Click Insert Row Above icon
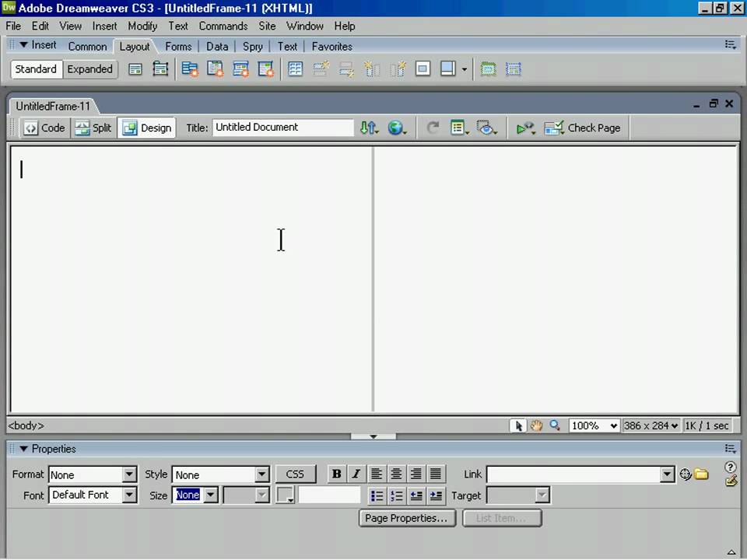 point(321,69)
